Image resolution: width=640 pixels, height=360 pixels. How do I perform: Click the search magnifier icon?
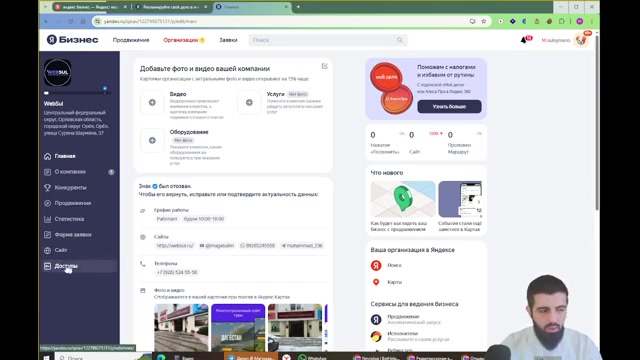pos(400,40)
